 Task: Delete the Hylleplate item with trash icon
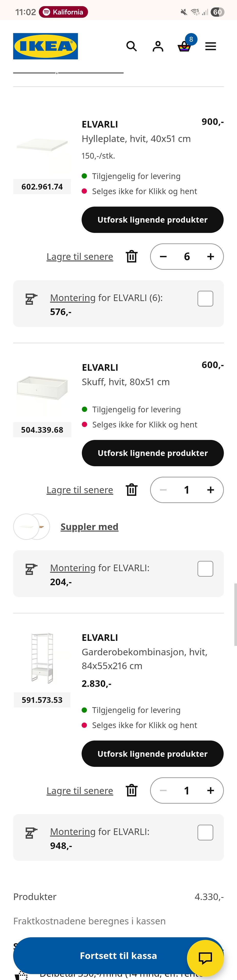[131, 256]
